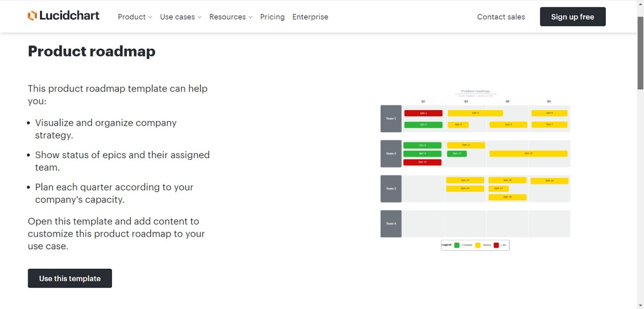
Task: Open the Use cases dropdown
Action: click(180, 17)
